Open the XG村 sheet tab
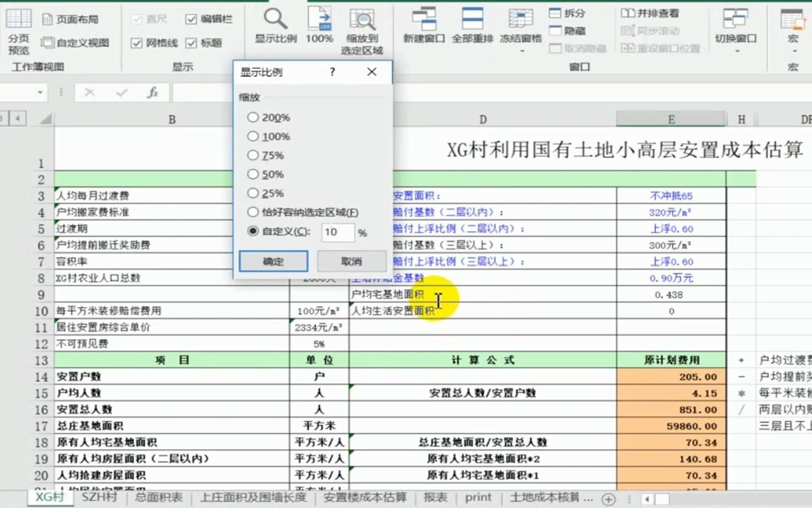The width and height of the screenshot is (812, 508). pos(50,498)
